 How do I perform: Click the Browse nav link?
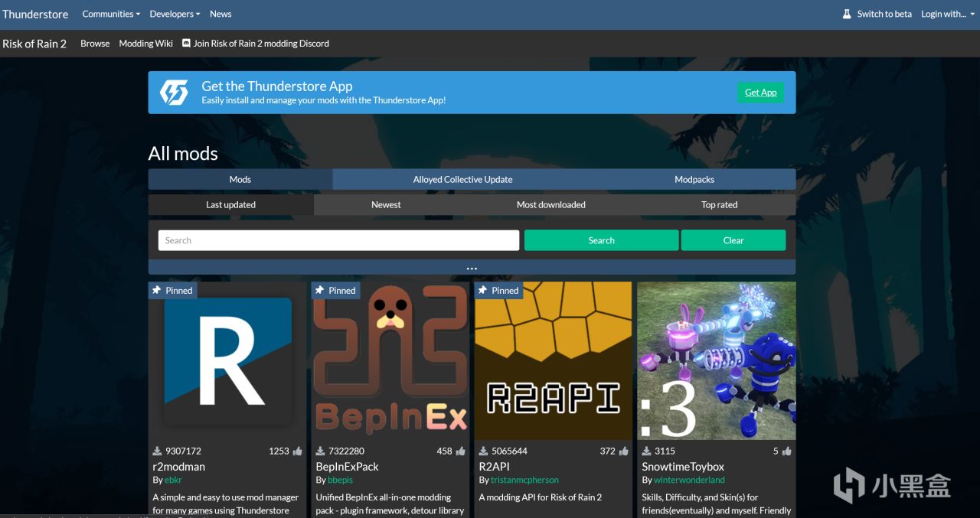click(x=95, y=44)
